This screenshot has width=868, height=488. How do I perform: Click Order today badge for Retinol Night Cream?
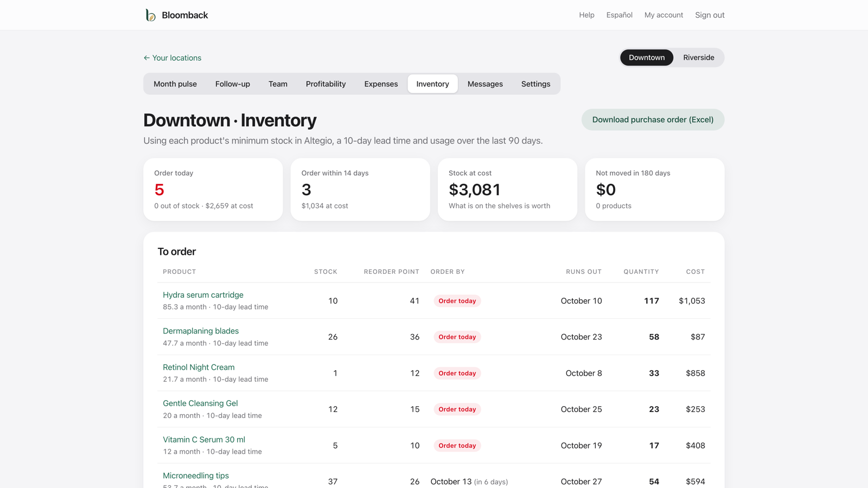(x=457, y=373)
